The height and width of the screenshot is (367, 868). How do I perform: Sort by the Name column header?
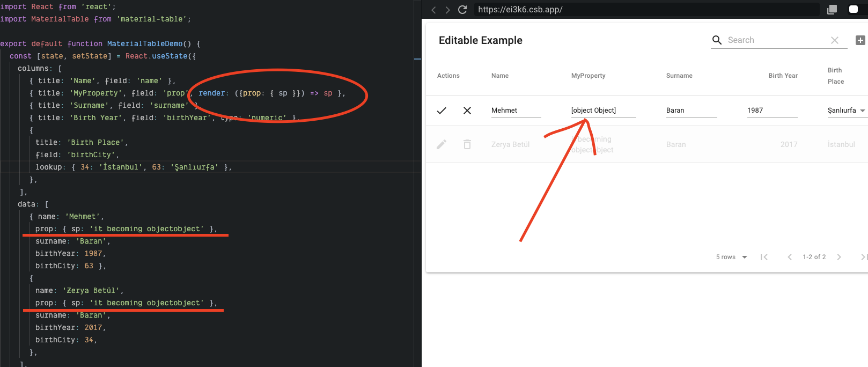[x=500, y=76]
